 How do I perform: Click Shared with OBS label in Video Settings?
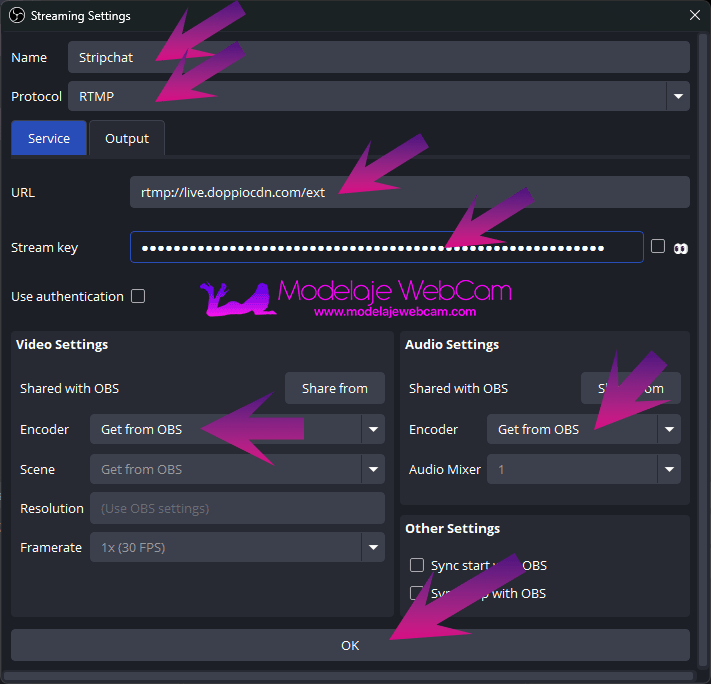pyautogui.click(x=69, y=388)
